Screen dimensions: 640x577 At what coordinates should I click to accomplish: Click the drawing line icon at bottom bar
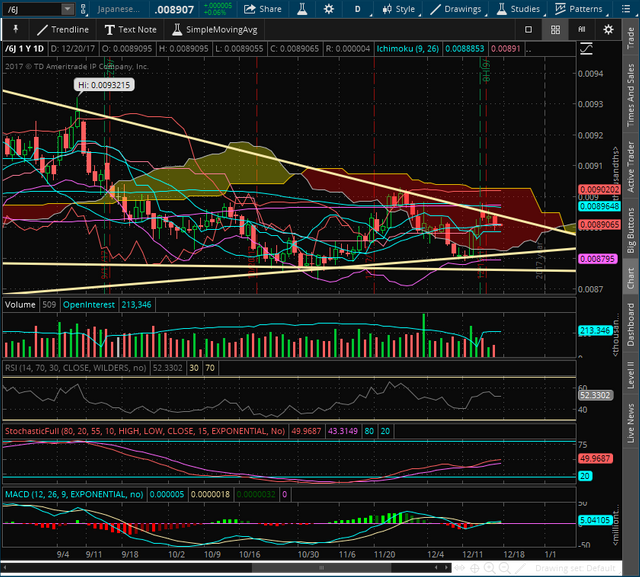pos(520,568)
